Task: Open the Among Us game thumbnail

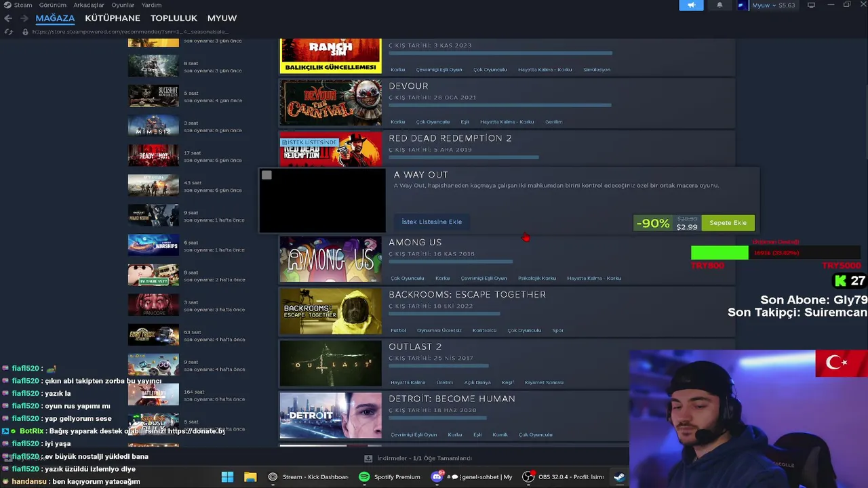Action: pos(331,259)
